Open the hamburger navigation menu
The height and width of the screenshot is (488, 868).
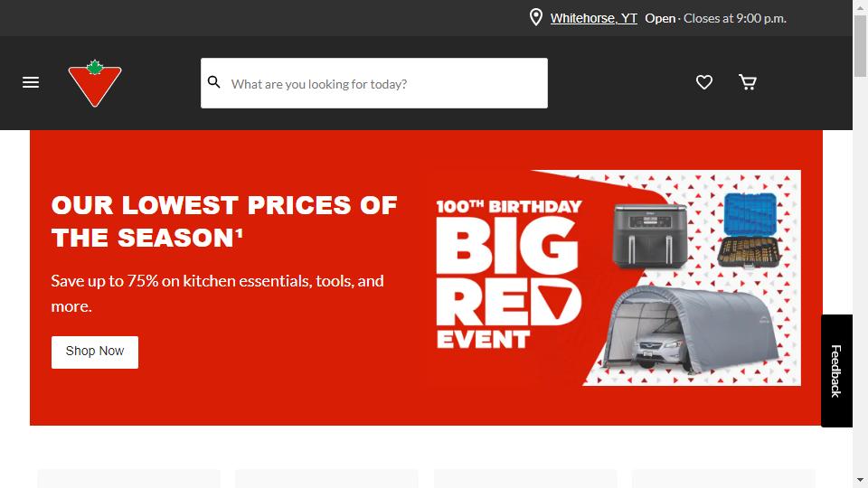pyautogui.click(x=31, y=82)
